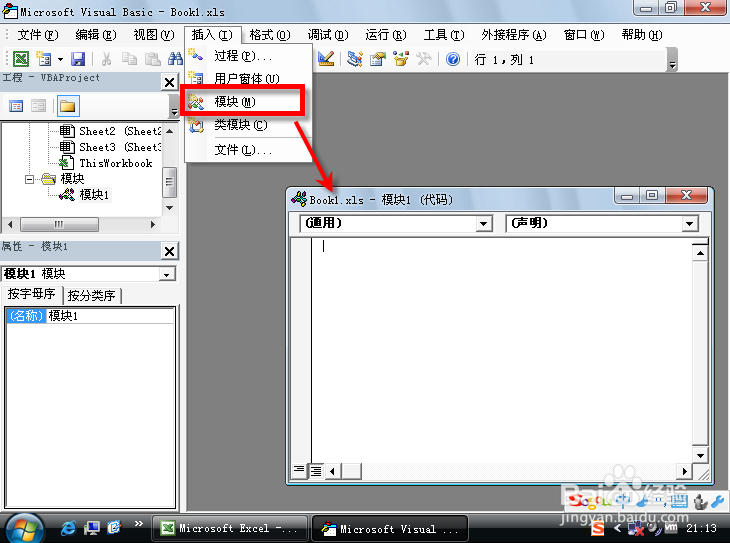The width and height of the screenshot is (730, 543).
Task: Open the Properties Window toolbar icon
Action: (378, 59)
